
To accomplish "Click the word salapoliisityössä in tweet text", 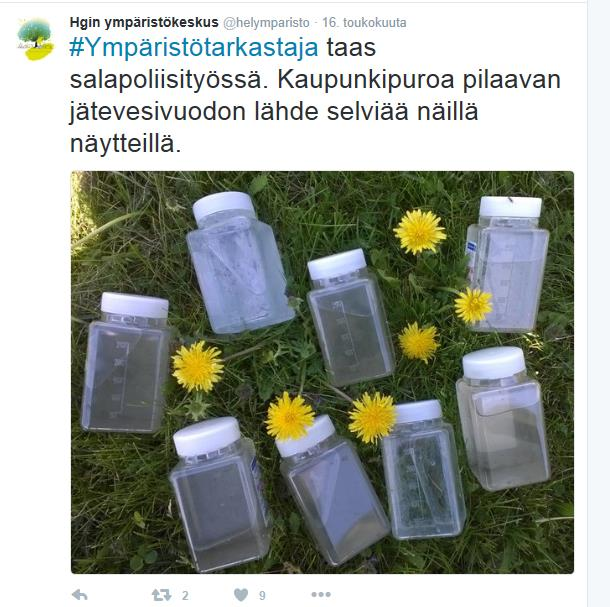I will pos(169,80).
